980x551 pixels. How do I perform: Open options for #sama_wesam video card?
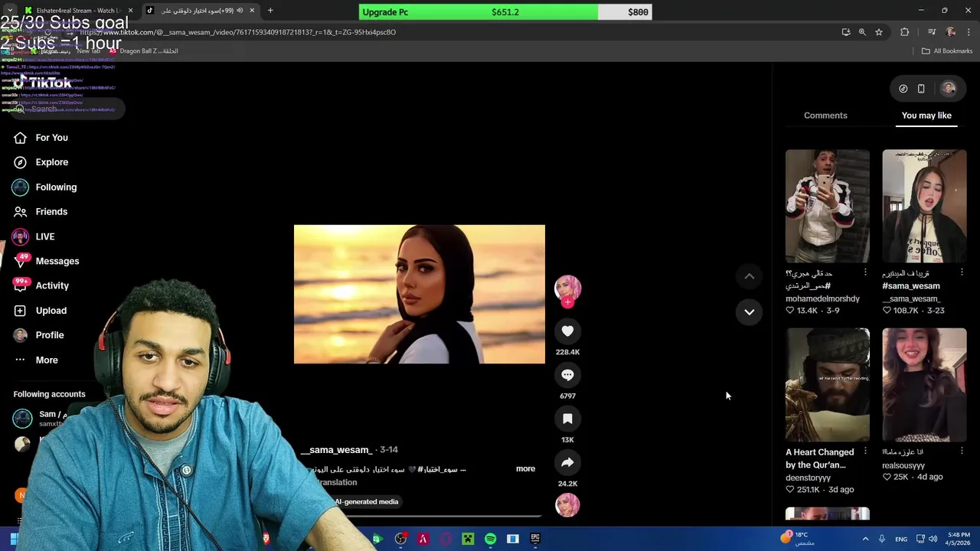click(x=962, y=272)
